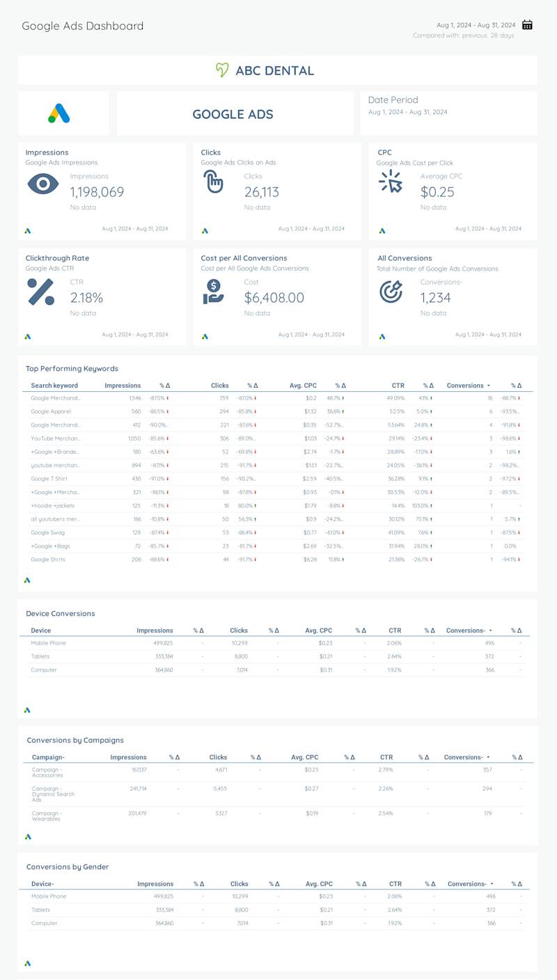Viewport: 557px width, 980px height.
Task: Click Google Ads source icon in Clicks card
Action: (x=205, y=230)
